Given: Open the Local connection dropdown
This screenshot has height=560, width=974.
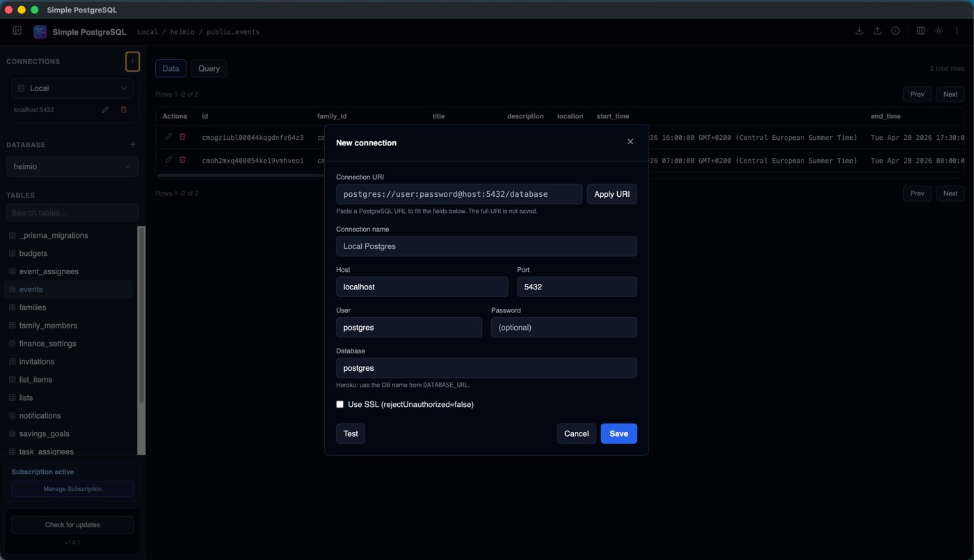Looking at the screenshot, I should [x=72, y=88].
